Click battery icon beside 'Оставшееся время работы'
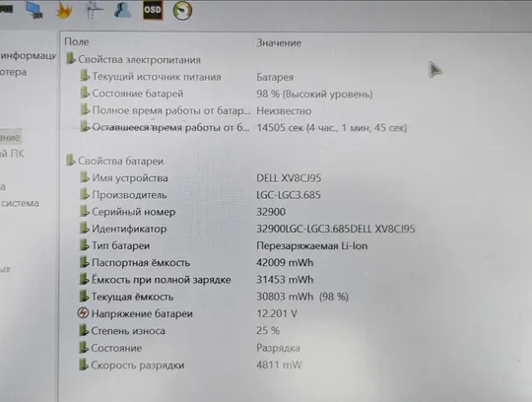 pos(85,126)
